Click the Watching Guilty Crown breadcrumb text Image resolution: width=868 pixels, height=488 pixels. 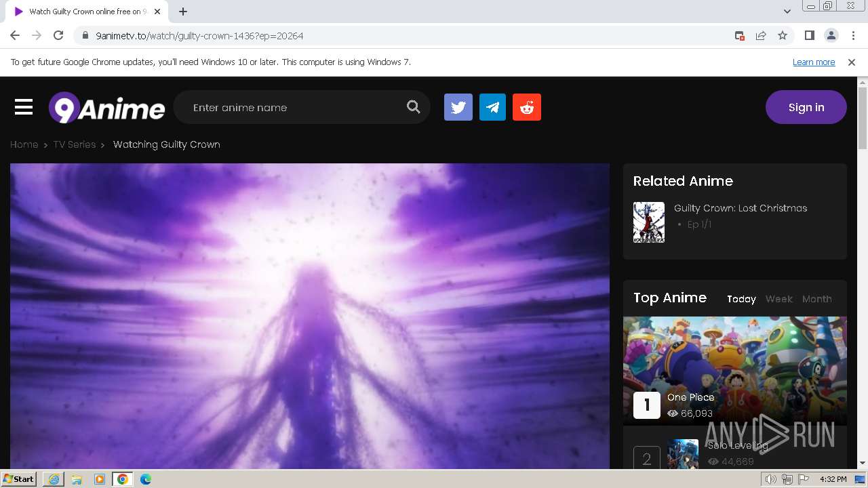coord(167,144)
